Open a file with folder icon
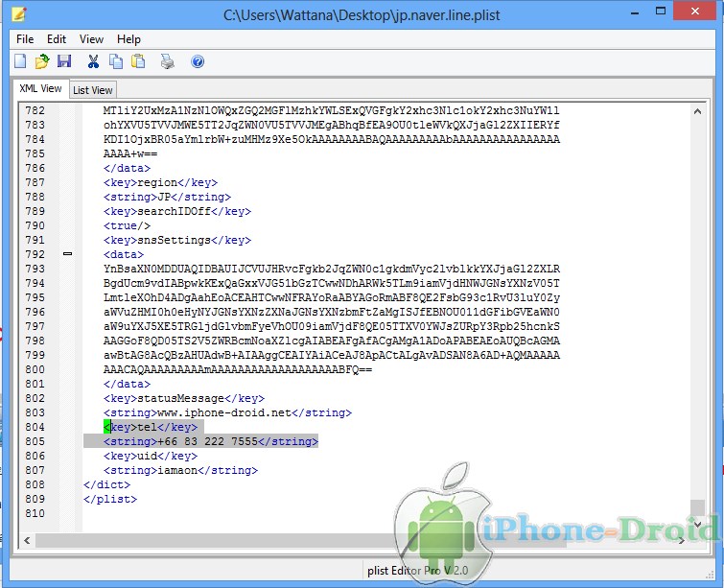The image size is (724, 588). [x=42, y=61]
